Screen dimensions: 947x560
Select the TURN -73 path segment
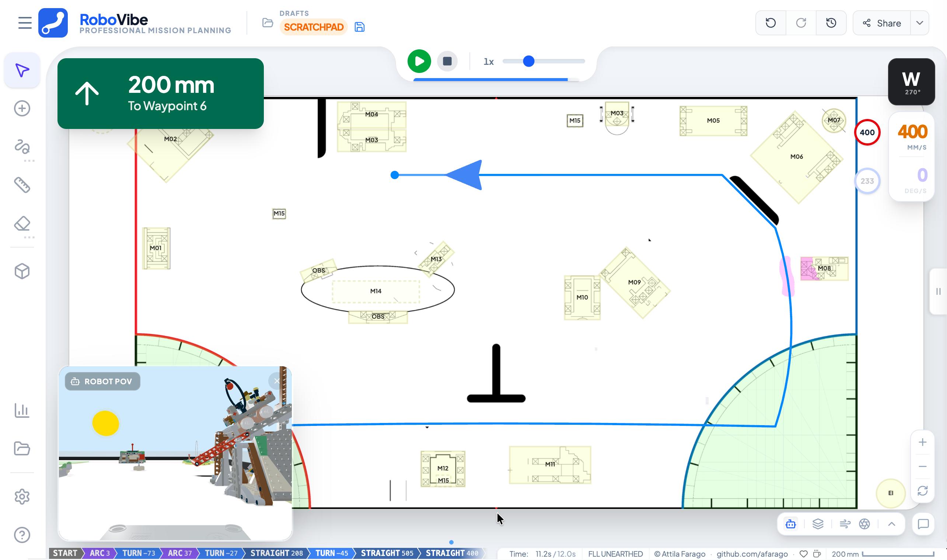139,553
